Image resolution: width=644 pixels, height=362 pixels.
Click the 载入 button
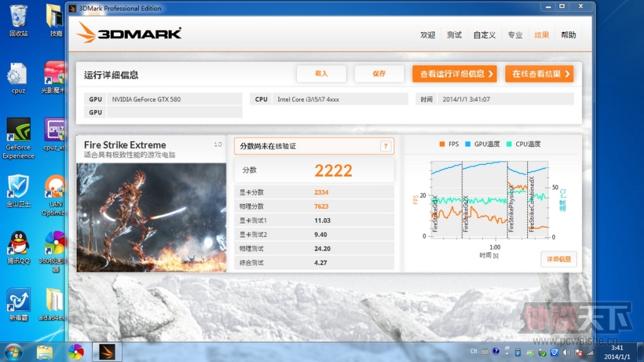coord(321,74)
